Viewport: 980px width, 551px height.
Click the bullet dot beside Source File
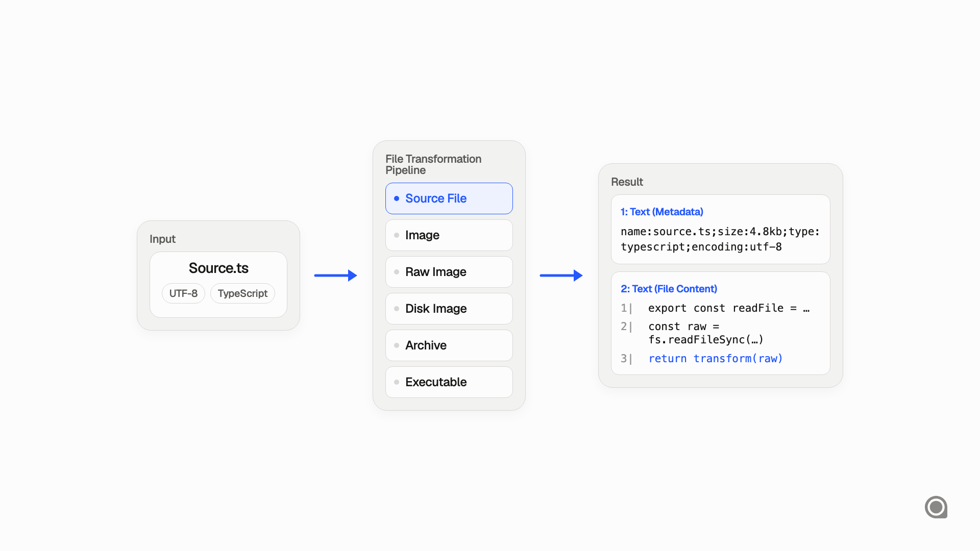(x=397, y=198)
